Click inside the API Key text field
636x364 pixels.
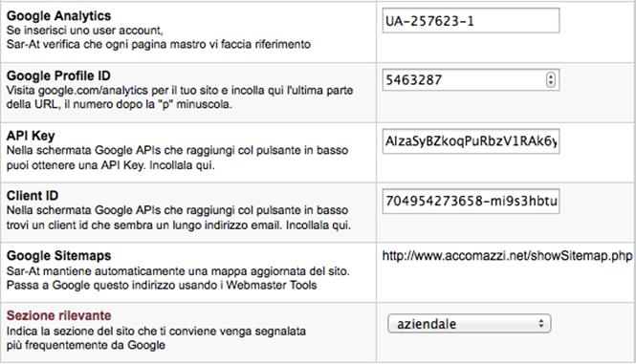pyautogui.click(x=471, y=141)
